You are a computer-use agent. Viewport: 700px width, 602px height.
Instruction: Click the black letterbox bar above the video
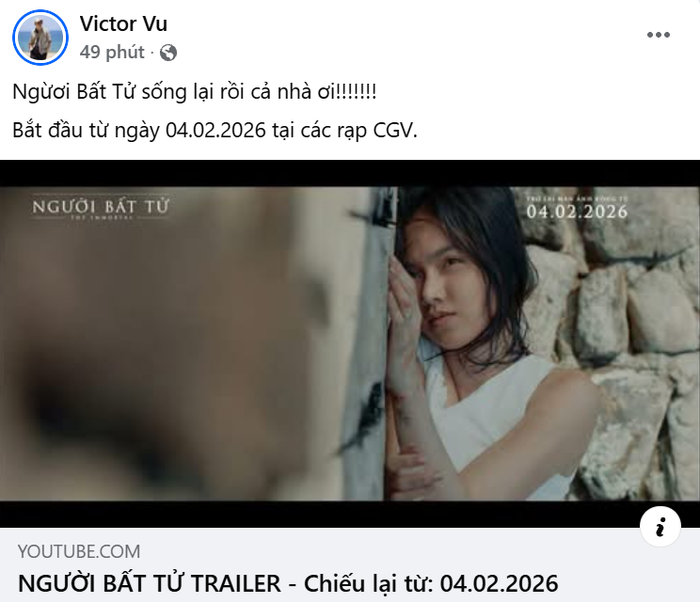(350, 173)
